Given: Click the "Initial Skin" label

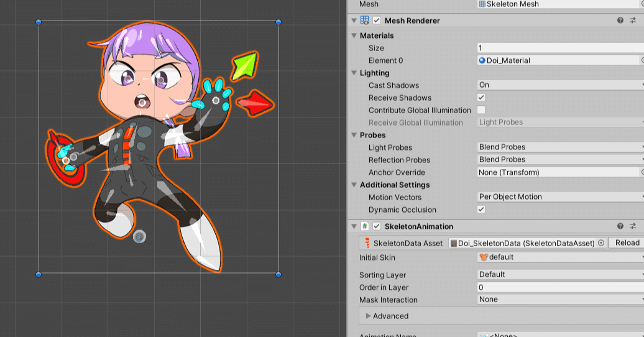Looking at the screenshot, I should pyautogui.click(x=377, y=257).
